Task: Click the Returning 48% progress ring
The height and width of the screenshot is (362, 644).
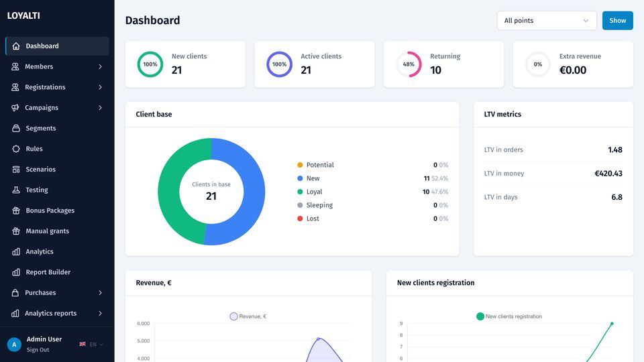Action: [409, 64]
